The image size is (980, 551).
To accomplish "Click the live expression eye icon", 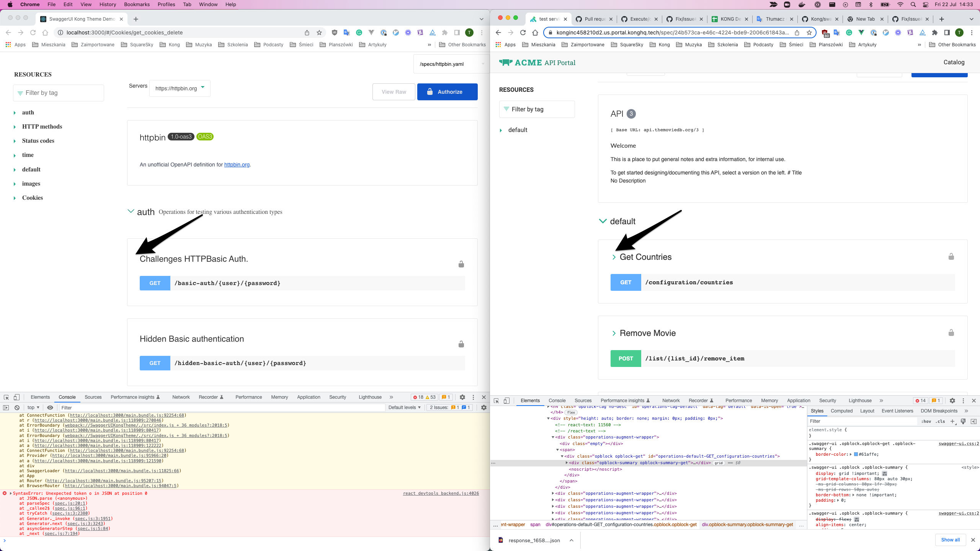I will click(x=50, y=408).
